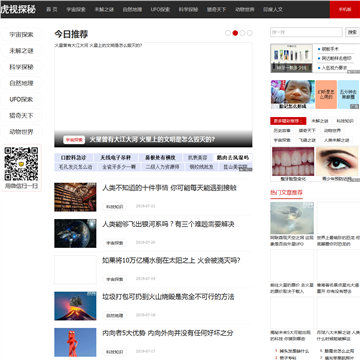
Task: Click the 宇宙探索 tag under 飞出银河系 article
Action: pos(114,243)
